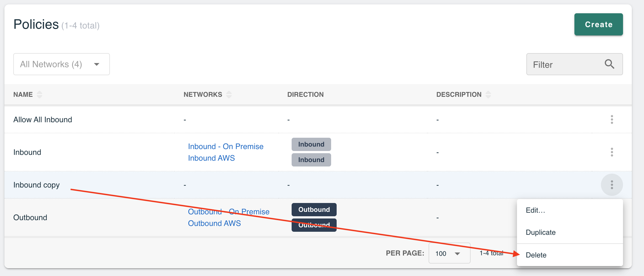Expand the All Networks (4) dropdown

pos(61,64)
